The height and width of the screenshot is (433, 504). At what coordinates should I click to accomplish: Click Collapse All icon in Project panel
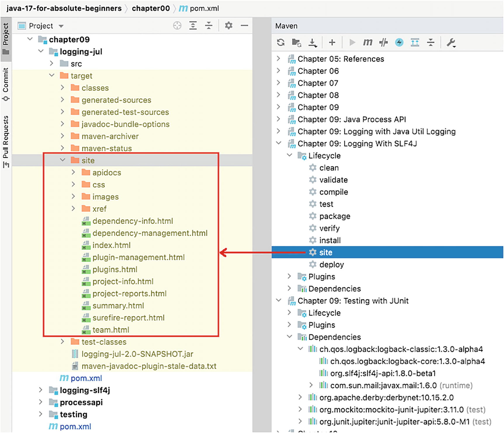pyautogui.click(x=209, y=26)
